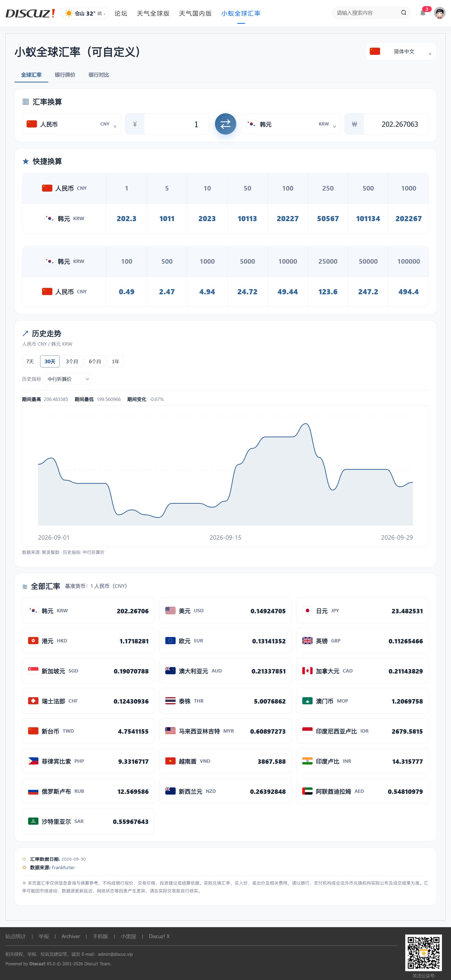Select the 3个月 time range
The width and height of the screenshot is (451, 980).
pos(72,361)
